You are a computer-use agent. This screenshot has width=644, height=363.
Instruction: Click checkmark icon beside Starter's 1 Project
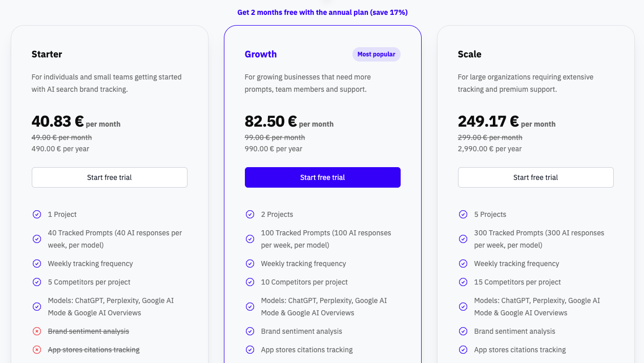pyautogui.click(x=37, y=214)
